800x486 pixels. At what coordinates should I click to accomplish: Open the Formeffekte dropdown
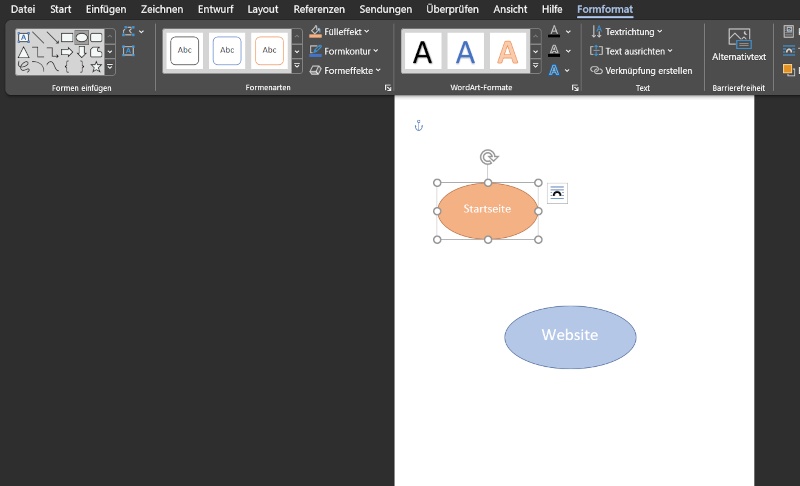(345, 70)
